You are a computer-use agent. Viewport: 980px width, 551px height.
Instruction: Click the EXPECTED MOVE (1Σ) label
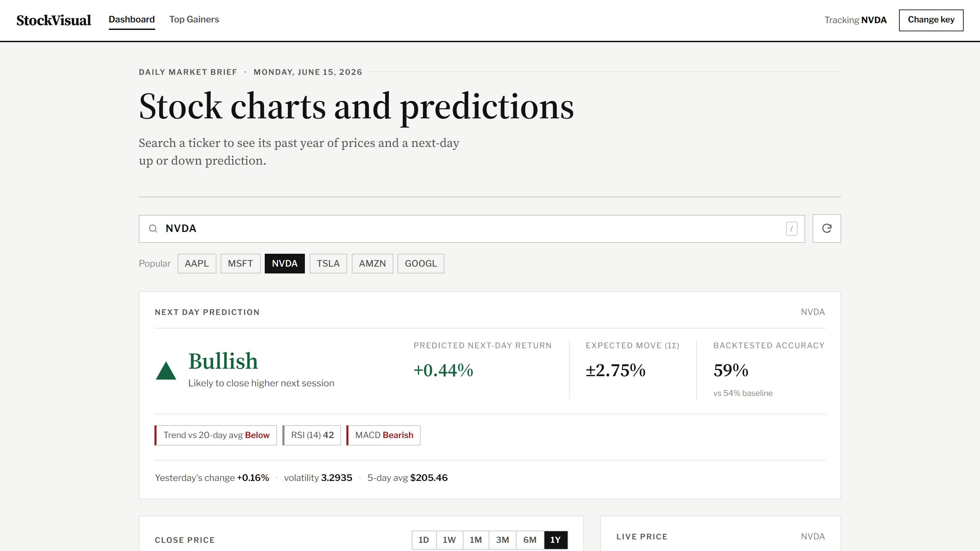632,346
